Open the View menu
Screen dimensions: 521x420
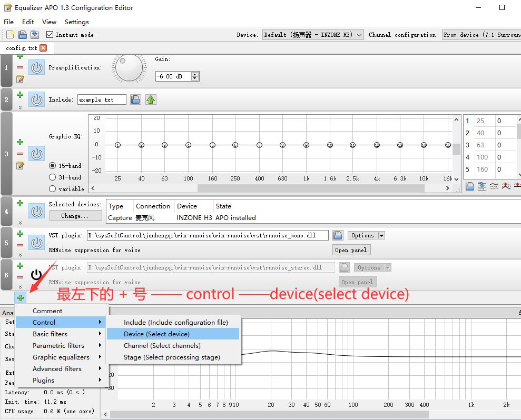pyautogui.click(x=49, y=22)
